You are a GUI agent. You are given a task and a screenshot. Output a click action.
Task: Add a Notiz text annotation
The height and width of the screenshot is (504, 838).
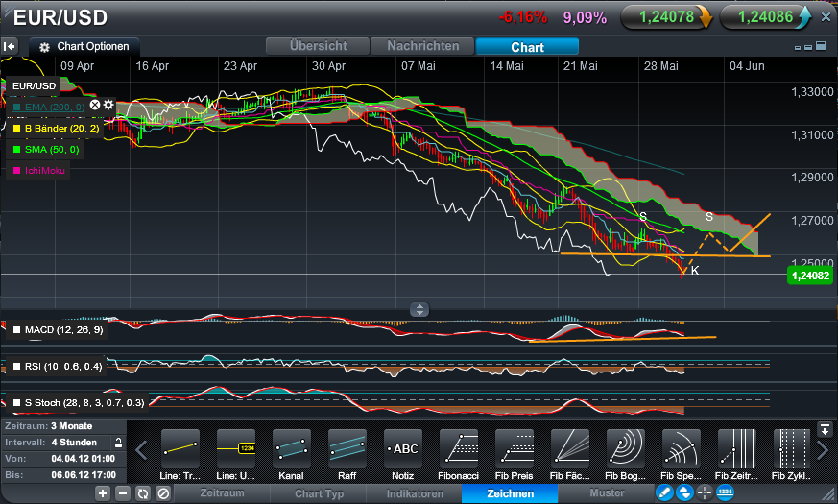coord(403,449)
